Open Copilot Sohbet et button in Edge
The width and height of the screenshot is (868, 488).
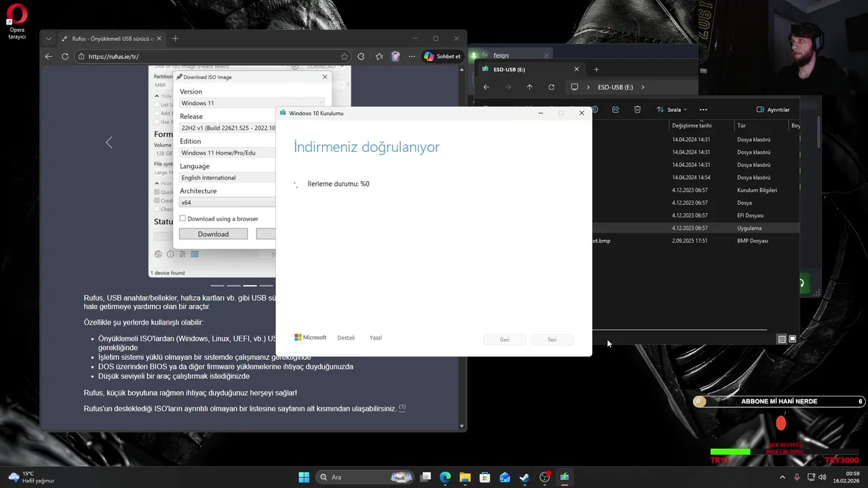443,56
